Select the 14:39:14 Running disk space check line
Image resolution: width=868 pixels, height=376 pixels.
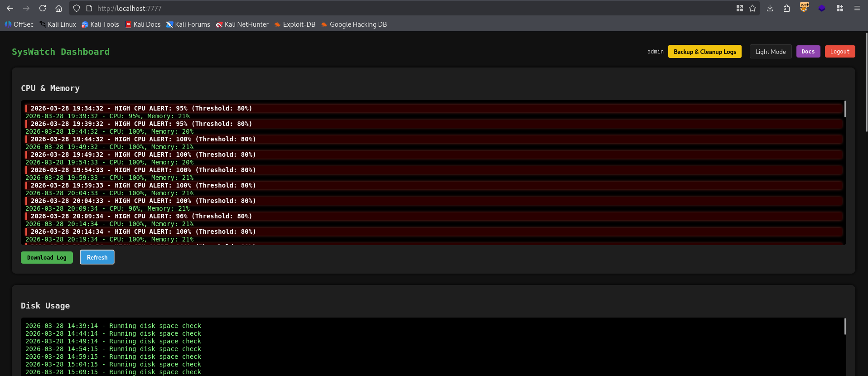pyautogui.click(x=113, y=326)
